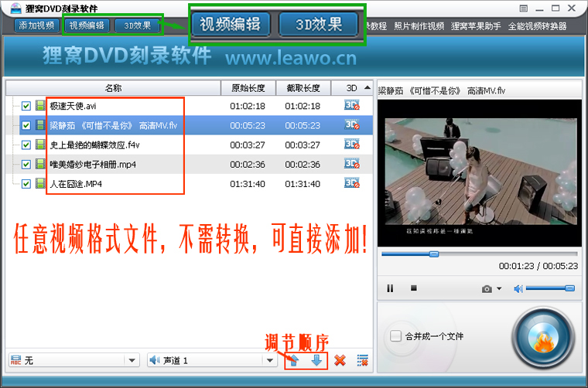Open the 声道 1 audio track dropdown
Screen dimensions: 588x388
(212, 360)
